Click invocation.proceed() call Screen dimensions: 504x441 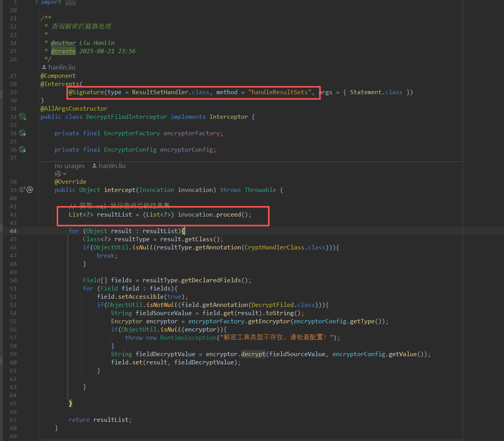pos(213,215)
